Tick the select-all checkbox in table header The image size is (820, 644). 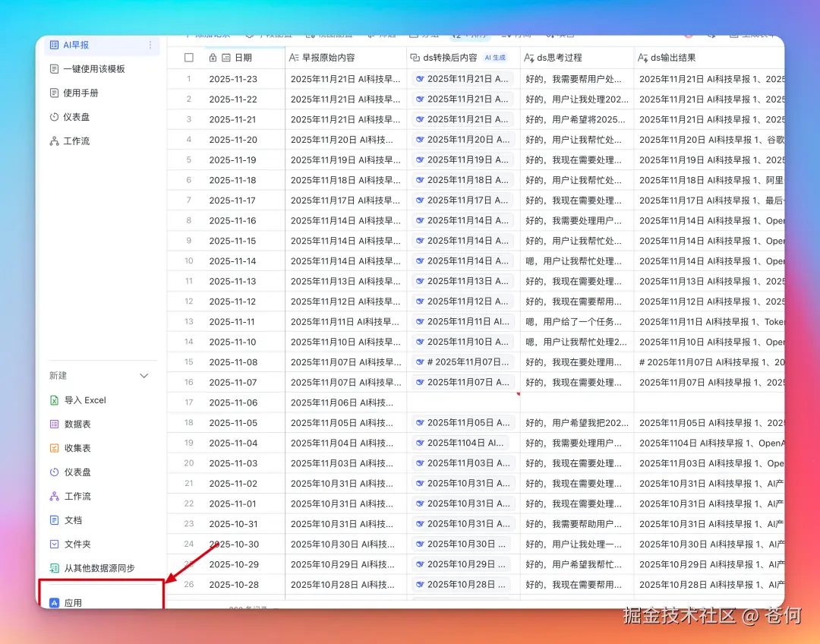point(189,58)
